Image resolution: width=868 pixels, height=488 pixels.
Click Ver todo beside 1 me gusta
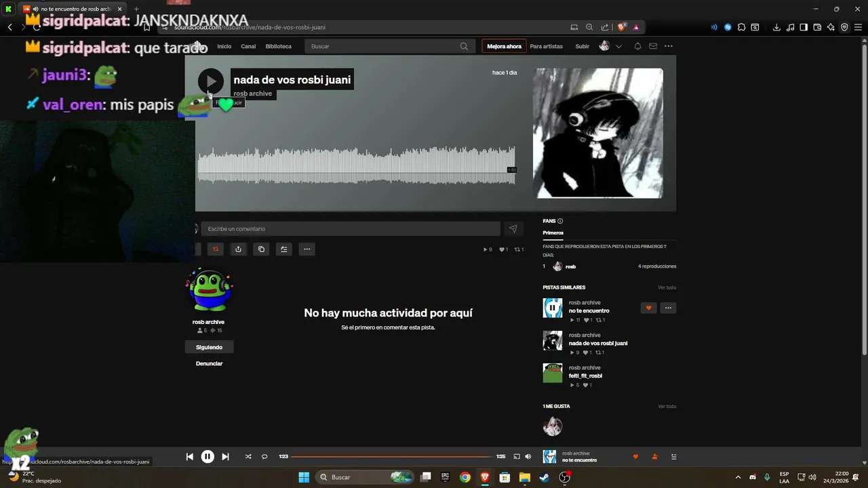click(667, 406)
